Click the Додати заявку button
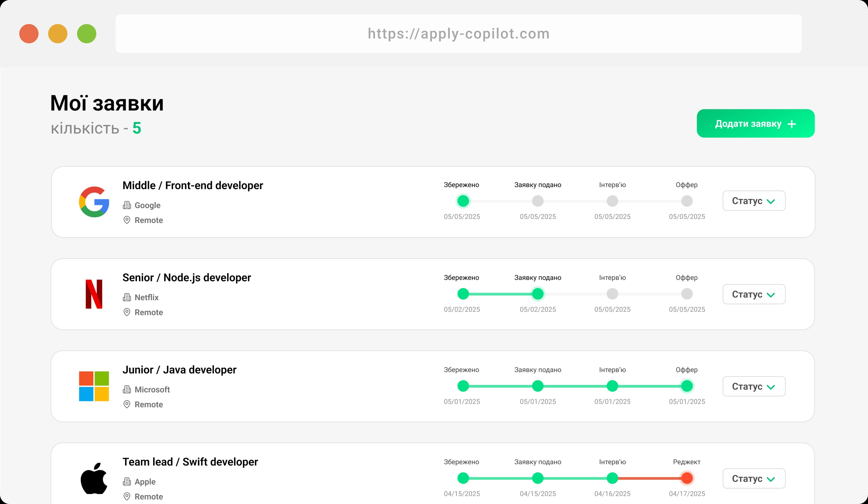This screenshot has height=504, width=868. 755,124
